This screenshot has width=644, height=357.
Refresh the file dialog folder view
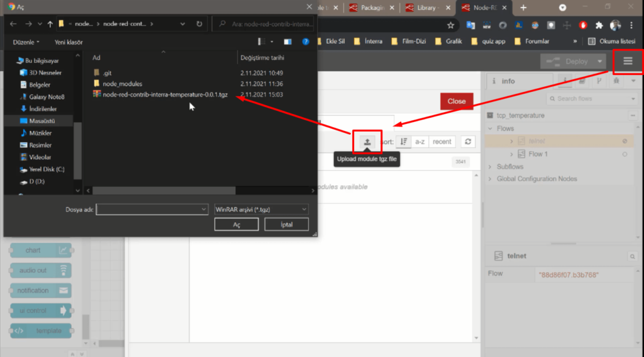point(199,24)
